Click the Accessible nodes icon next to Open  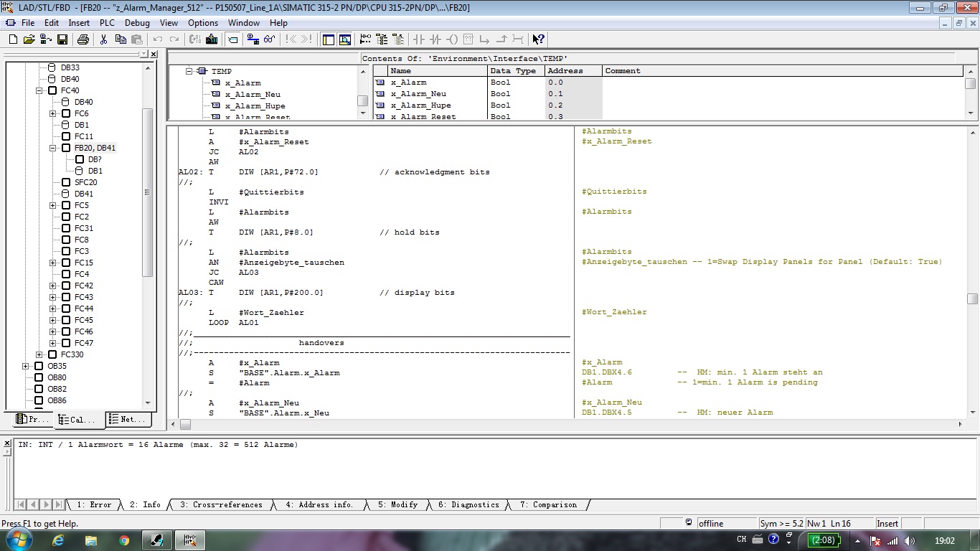tap(45, 39)
